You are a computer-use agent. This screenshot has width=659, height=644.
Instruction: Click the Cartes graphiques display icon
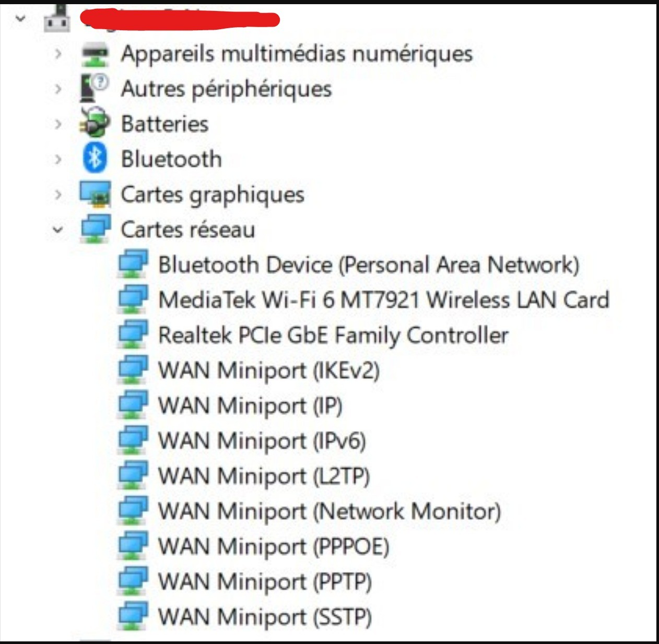[x=95, y=194]
